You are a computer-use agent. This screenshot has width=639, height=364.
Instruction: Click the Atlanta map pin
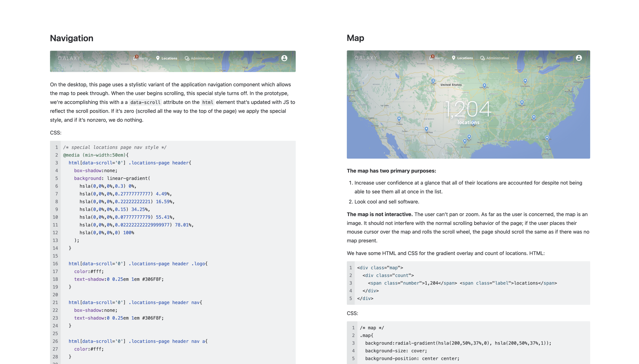point(534,117)
